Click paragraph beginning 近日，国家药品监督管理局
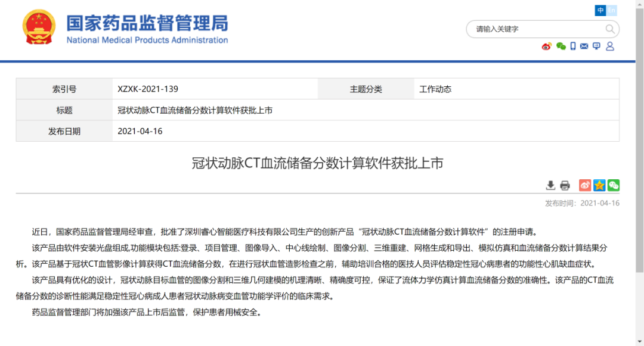Viewport: 644px width, 346px height. (284, 232)
